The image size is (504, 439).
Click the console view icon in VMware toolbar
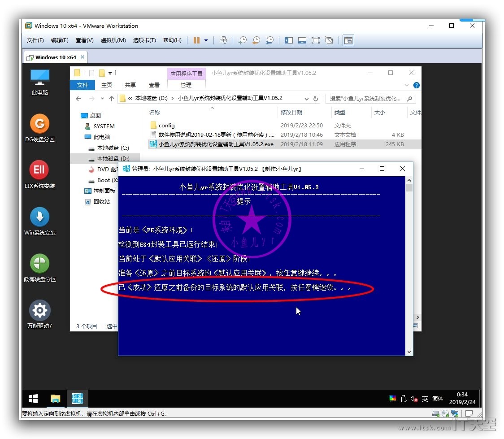(348, 40)
